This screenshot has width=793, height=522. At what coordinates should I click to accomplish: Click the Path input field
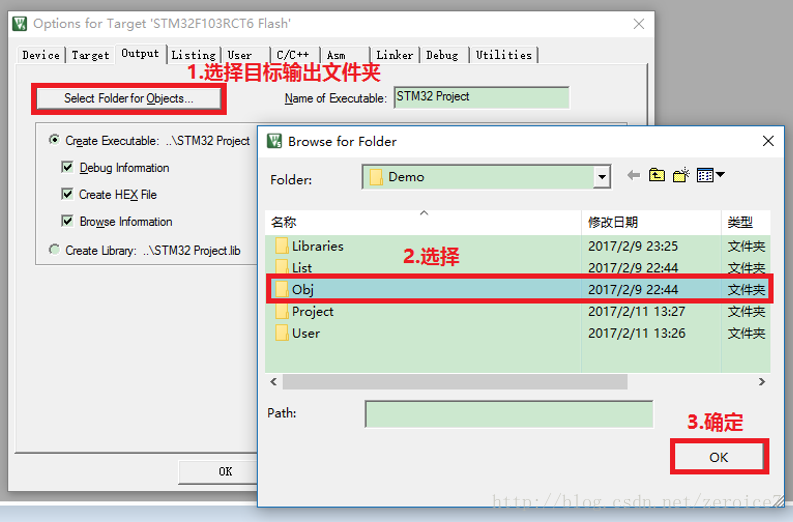509,414
